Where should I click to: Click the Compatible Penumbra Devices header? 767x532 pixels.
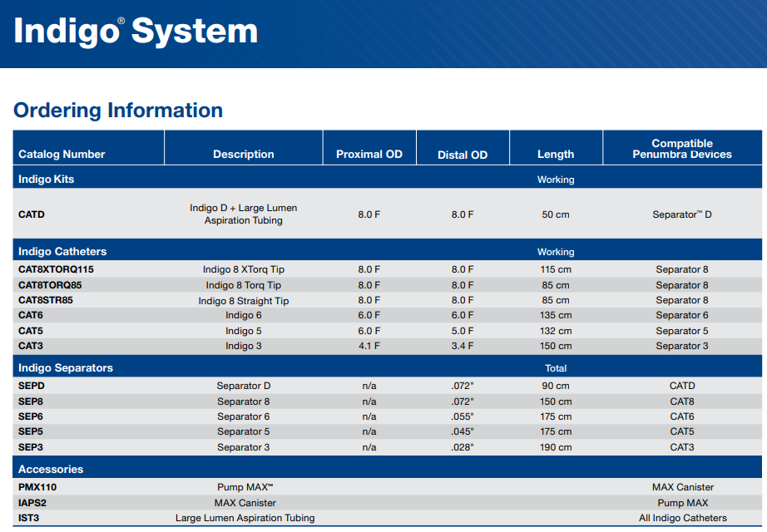(681, 149)
